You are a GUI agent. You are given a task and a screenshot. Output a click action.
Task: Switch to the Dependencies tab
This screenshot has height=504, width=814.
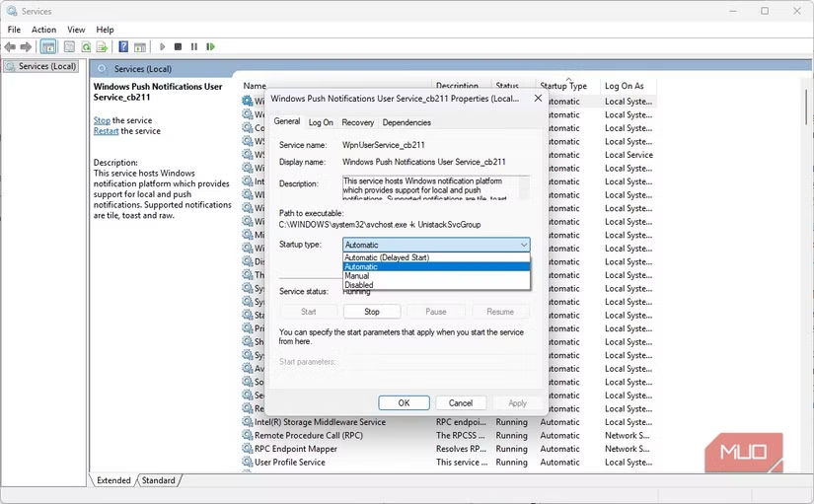pyautogui.click(x=407, y=122)
